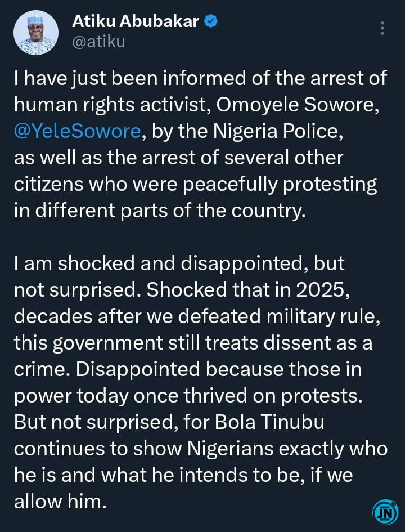Click the blue verified checkmark badge
The image size is (405, 532).
pos(211,22)
